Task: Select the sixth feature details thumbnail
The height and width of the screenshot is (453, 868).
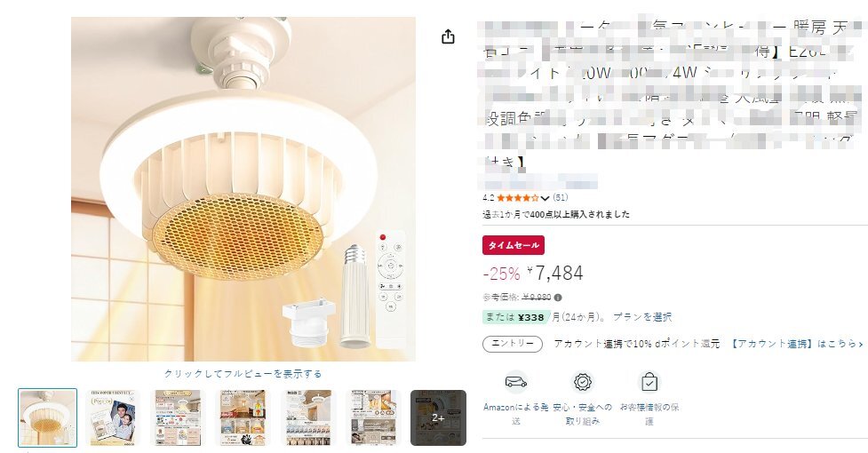Action: pyautogui.click(x=373, y=417)
